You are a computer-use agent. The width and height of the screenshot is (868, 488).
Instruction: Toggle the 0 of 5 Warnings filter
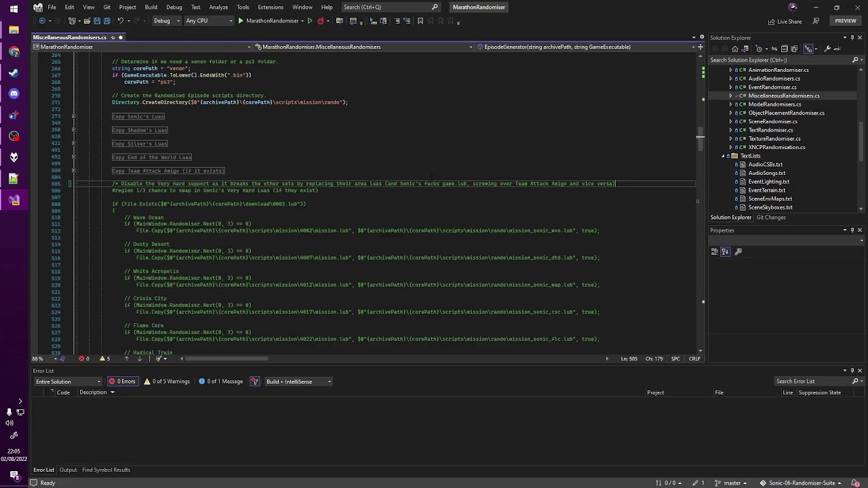(166, 382)
